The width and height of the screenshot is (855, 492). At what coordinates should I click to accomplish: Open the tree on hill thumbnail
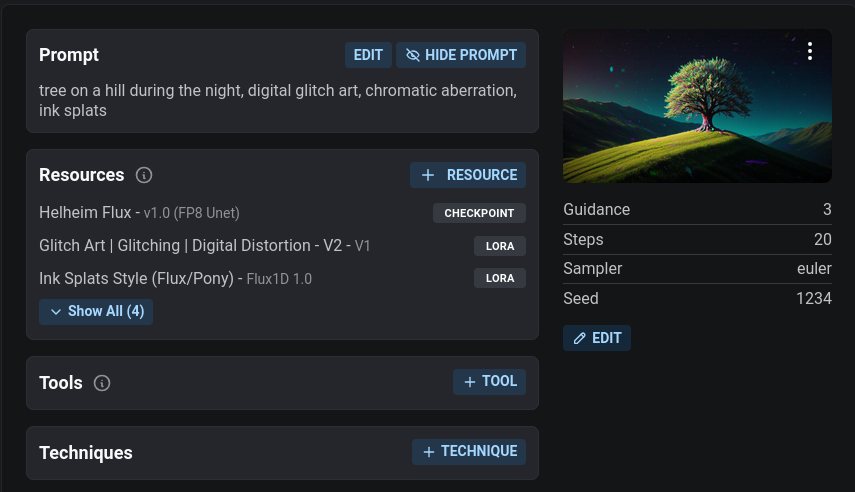(x=697, y=106)
